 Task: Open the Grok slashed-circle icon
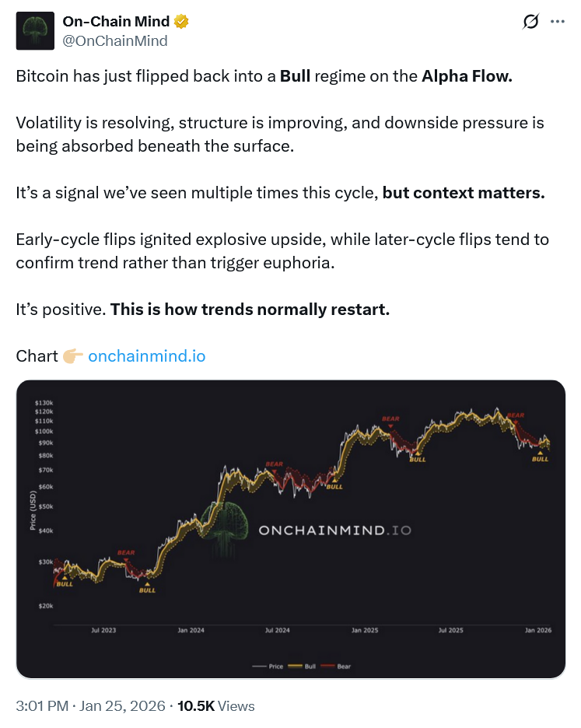tap(530, 22)
